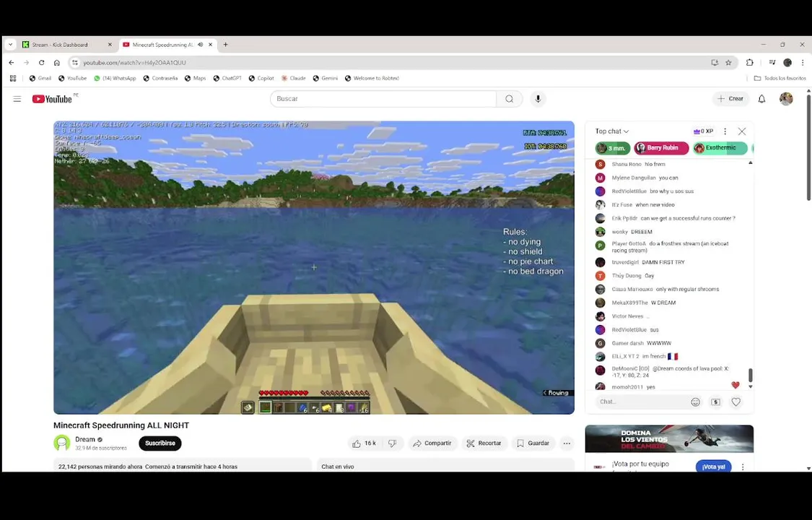Open the notifications bell
This screenshot has height=520, width=812.
point(761,99)
